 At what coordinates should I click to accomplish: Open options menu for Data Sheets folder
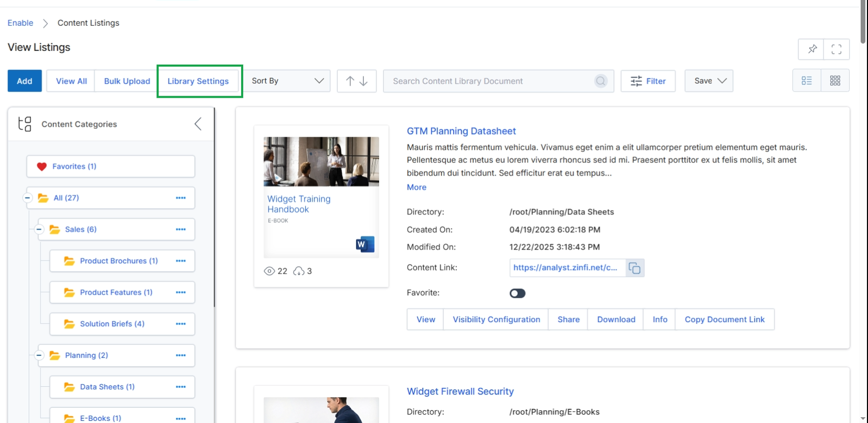coord(181,387)
